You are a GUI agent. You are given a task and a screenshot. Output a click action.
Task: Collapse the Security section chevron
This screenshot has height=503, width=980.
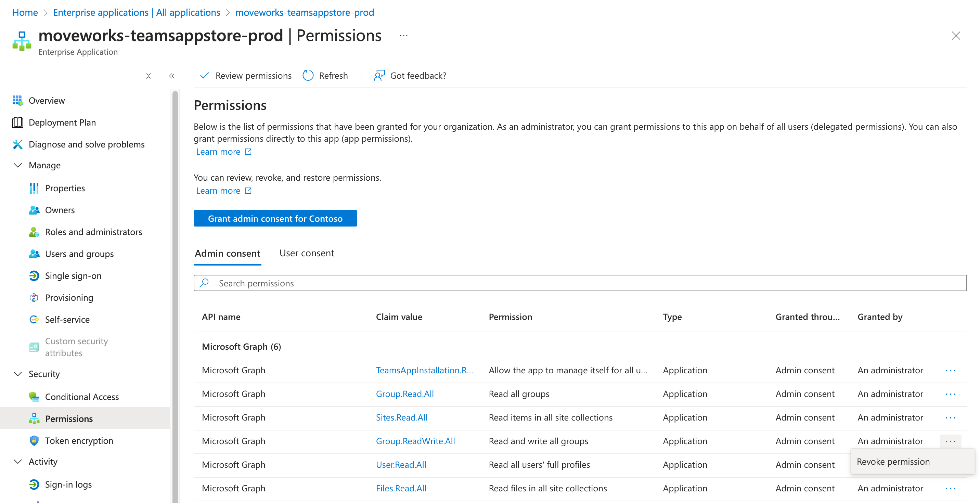(17, 374)
